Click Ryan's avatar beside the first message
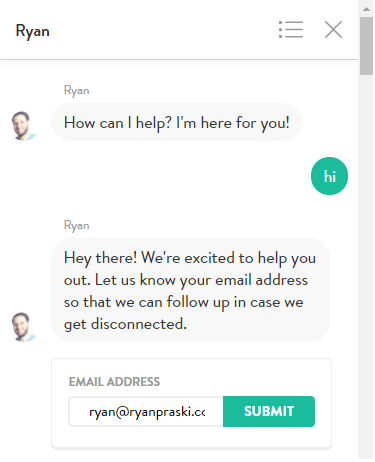The width and height of the screenshot is (375, 462). pos(23,126)
